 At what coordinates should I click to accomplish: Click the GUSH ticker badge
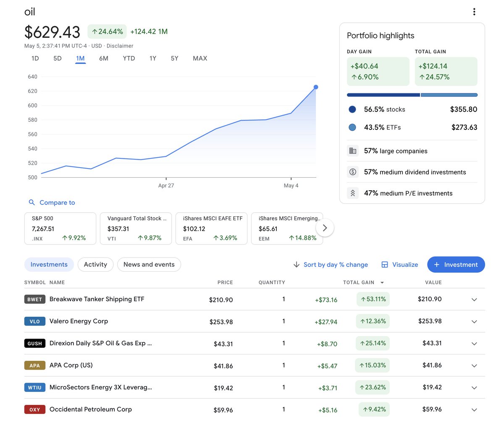[35, 344]
